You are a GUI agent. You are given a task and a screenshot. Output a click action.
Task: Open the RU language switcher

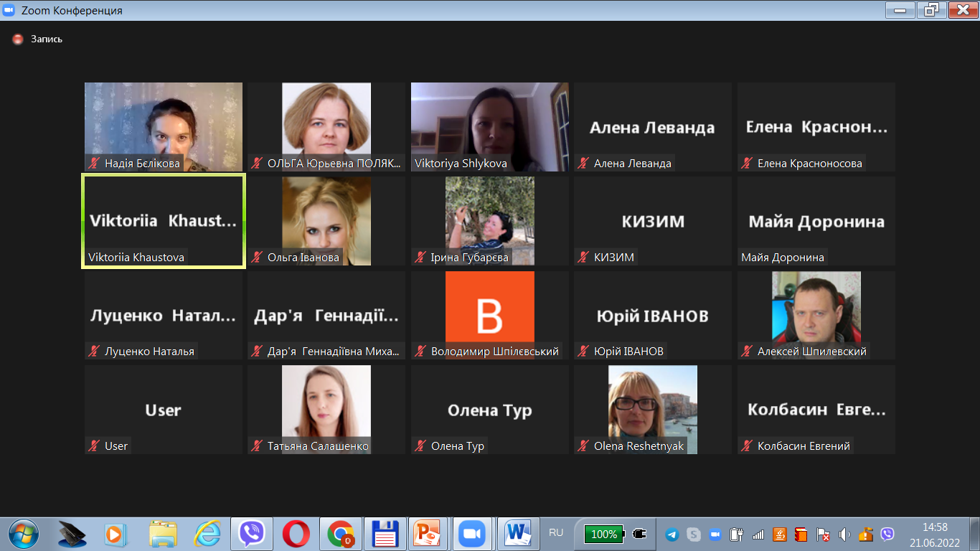[556, 533]
